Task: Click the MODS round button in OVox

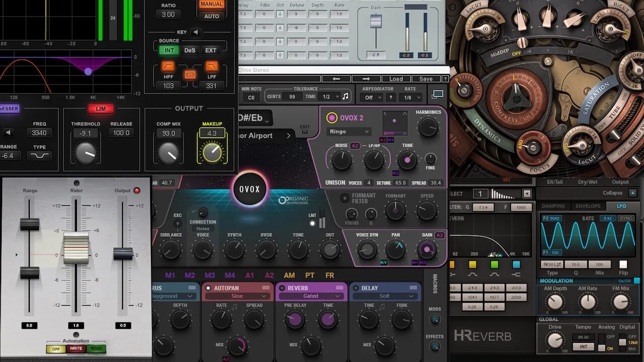Action: tap(435, 319)
